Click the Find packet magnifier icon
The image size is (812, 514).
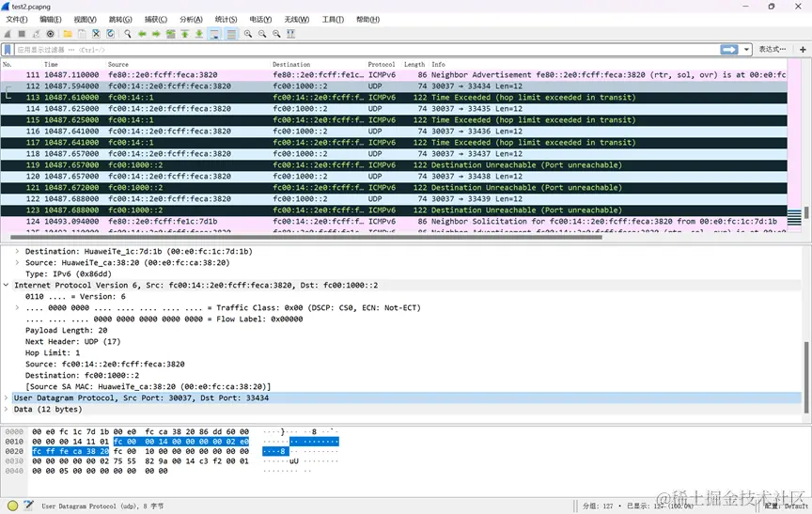point(128,34)
